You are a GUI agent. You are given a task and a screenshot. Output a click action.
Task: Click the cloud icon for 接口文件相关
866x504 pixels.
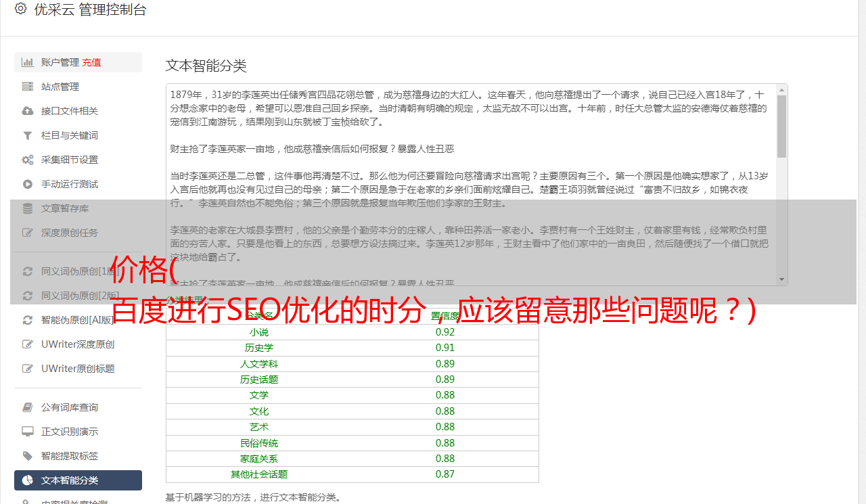click(x=27, y=111)
